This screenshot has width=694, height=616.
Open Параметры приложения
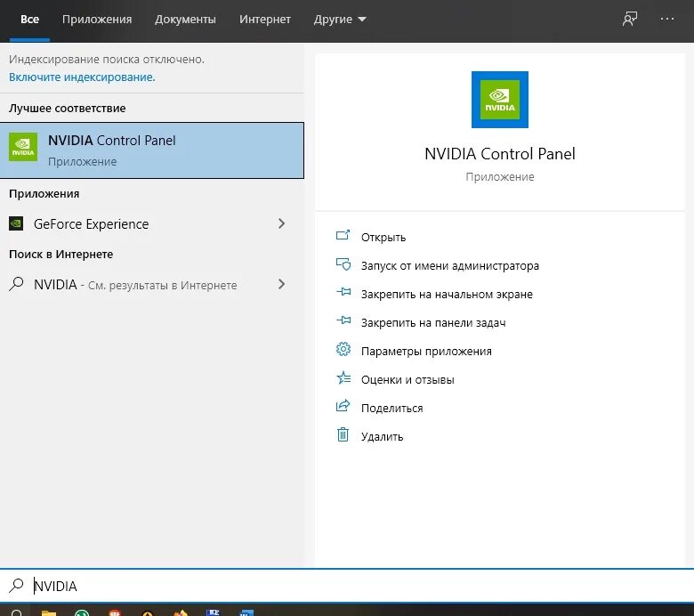(x=426, y=352)
